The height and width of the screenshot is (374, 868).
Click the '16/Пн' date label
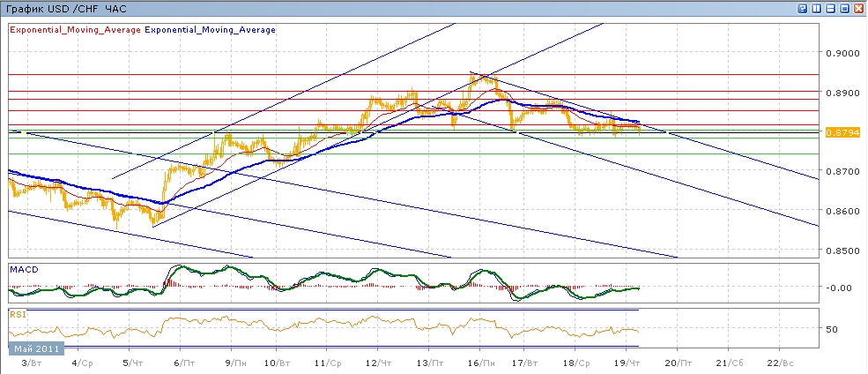pos(482,363)
